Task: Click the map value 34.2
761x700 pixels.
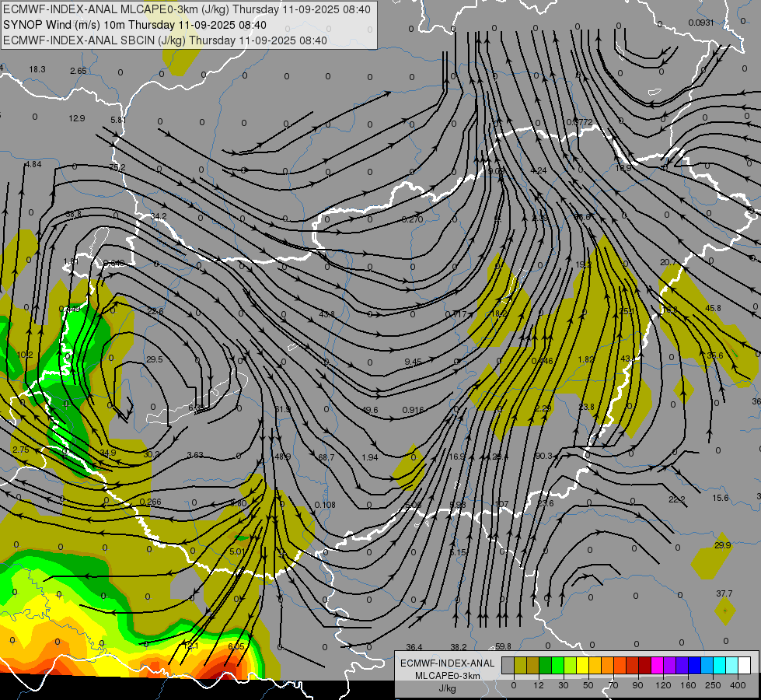Action: [159, 216]
